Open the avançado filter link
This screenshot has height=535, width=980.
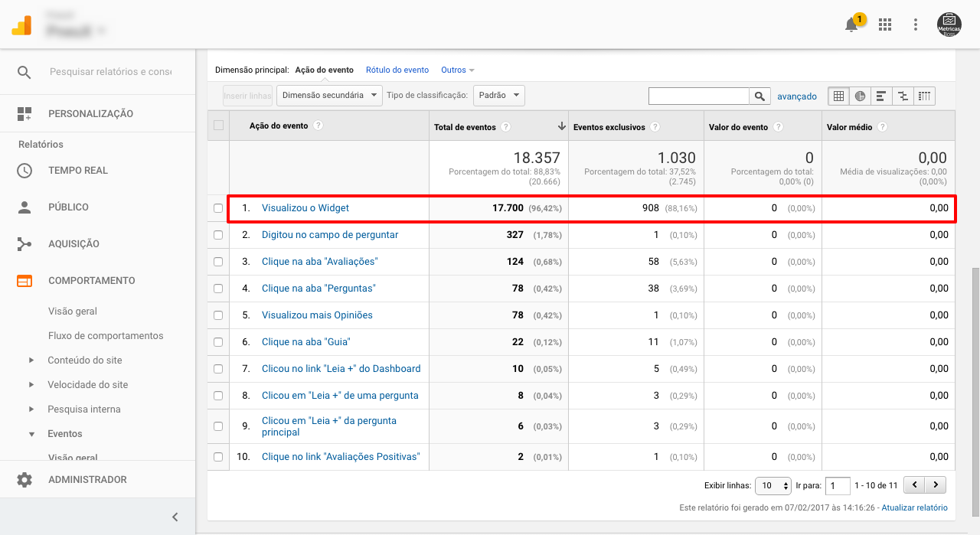point(796,96)
